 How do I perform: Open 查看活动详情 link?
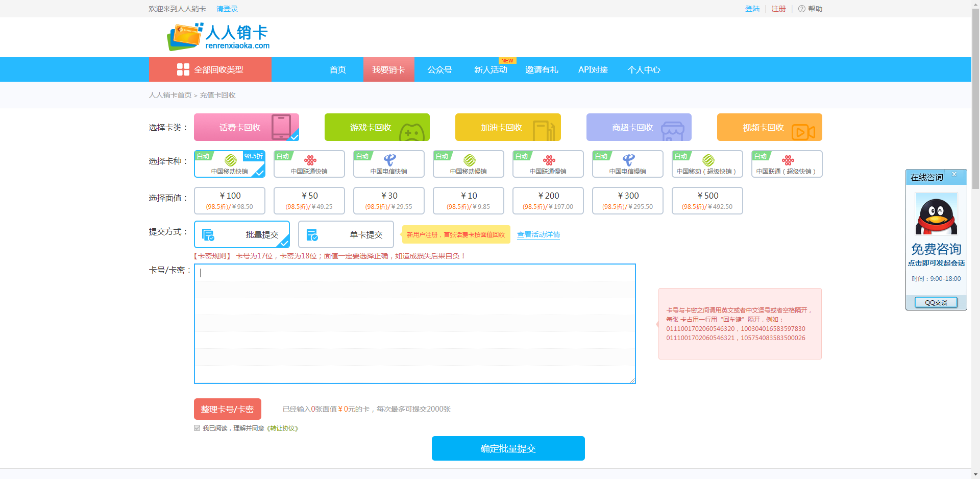click(x=538, y=235)
